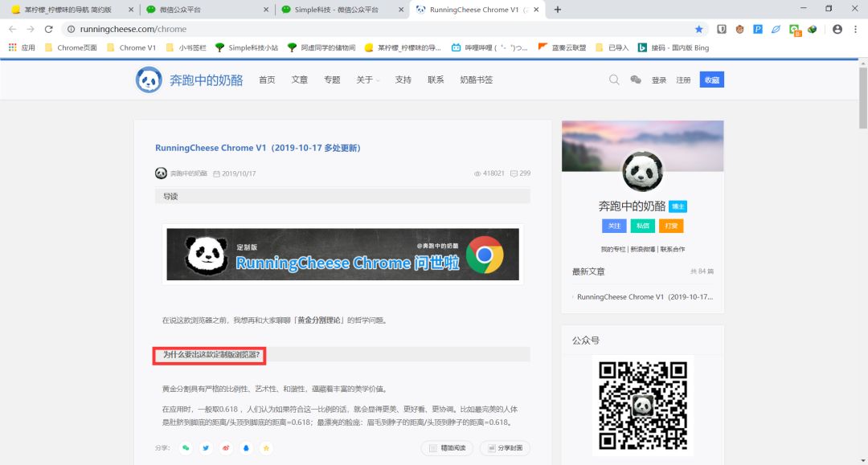The image size is (868, 465).
Task: Open the green extension icon with orange badge
Action: 795,30
